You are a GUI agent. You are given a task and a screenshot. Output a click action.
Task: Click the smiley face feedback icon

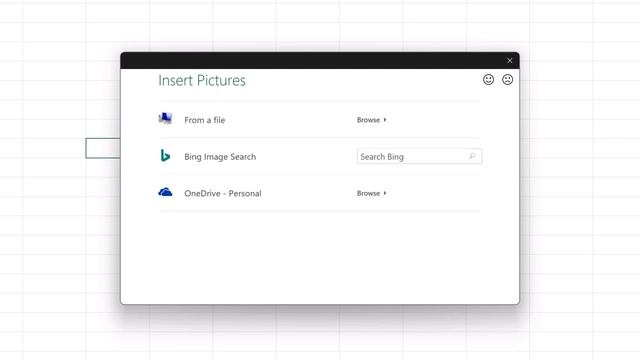[x=488, y=79]
